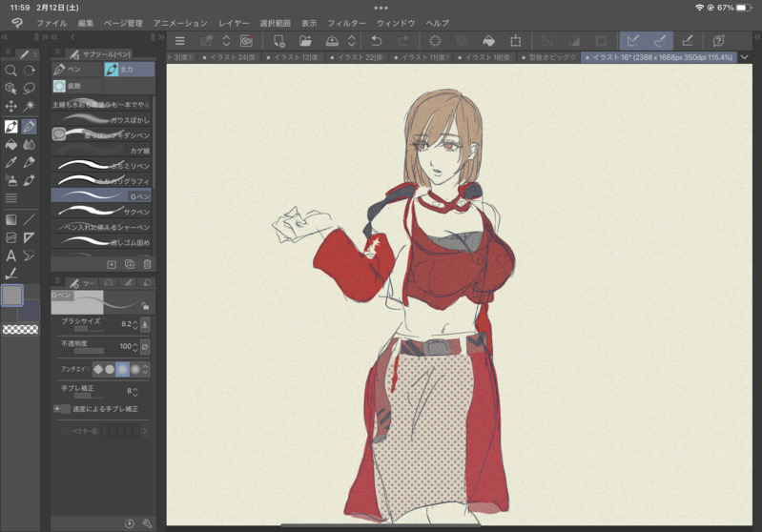Pick the Move layer tool

10,107
